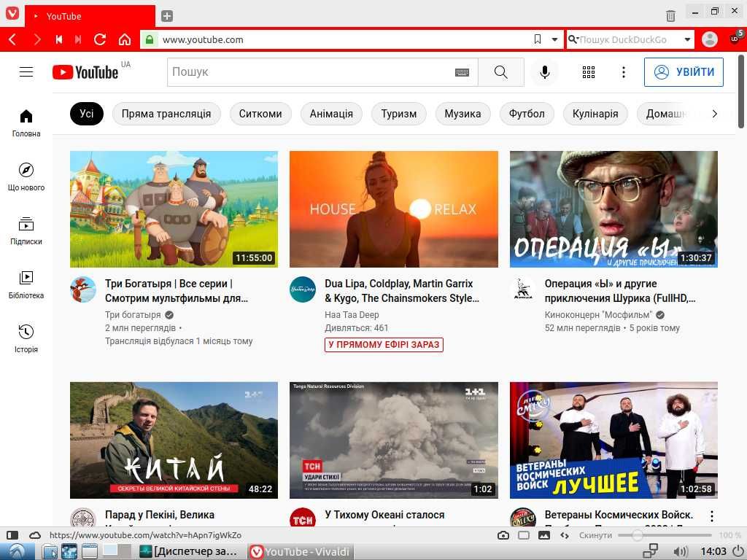747x560 pixels.
Task: Open options for Ветераны Космических Войск video
Action: 711,516
